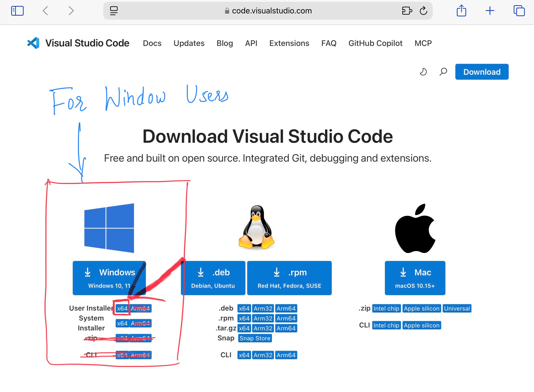534x392 pixels.
Task: Select Windows User Installer x64
Action: click(x=122, y=309)
